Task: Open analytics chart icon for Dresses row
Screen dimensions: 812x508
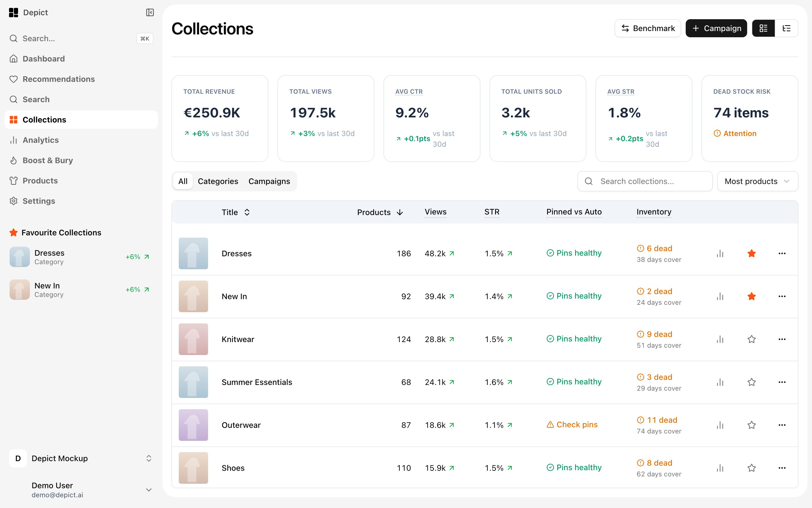Action: point(720,253)
